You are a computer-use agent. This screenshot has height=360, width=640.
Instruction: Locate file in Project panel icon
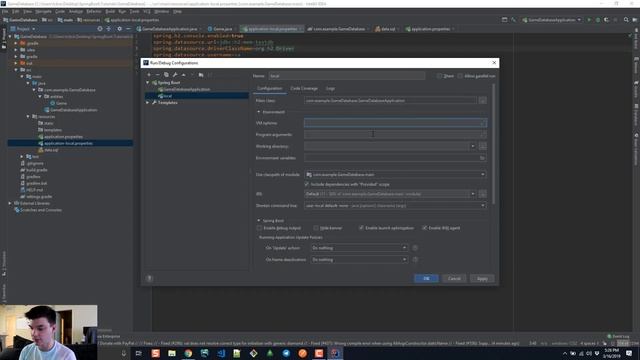pyautogui.click(x=100, y=29)
